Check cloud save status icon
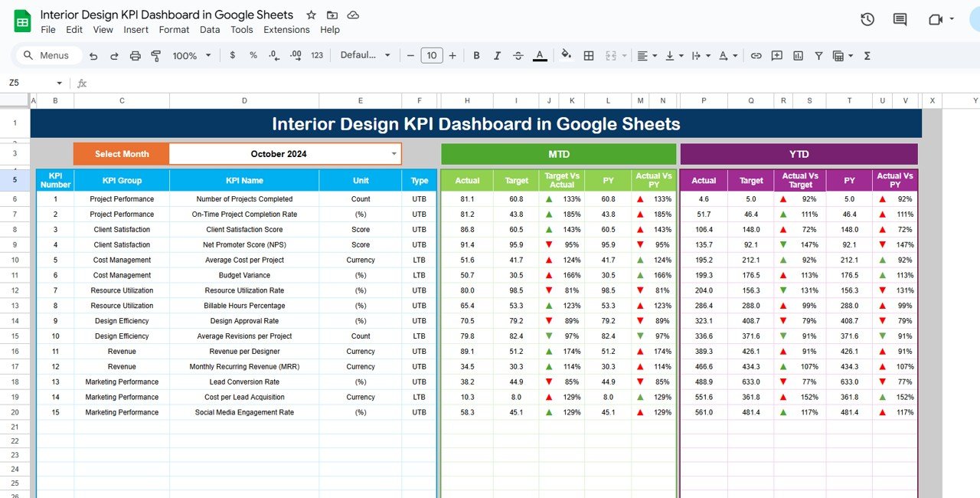Screen dimensions: 980x498 [x=353, y=15]
